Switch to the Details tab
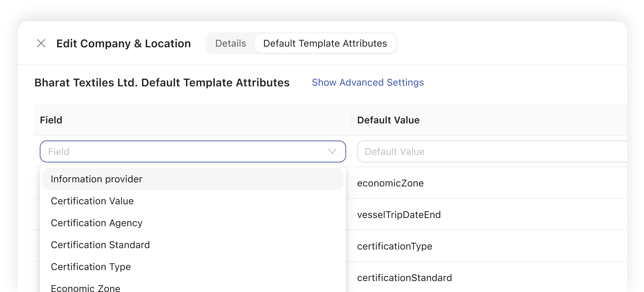Viewport: 644px width, 292px height. [231, 43]
